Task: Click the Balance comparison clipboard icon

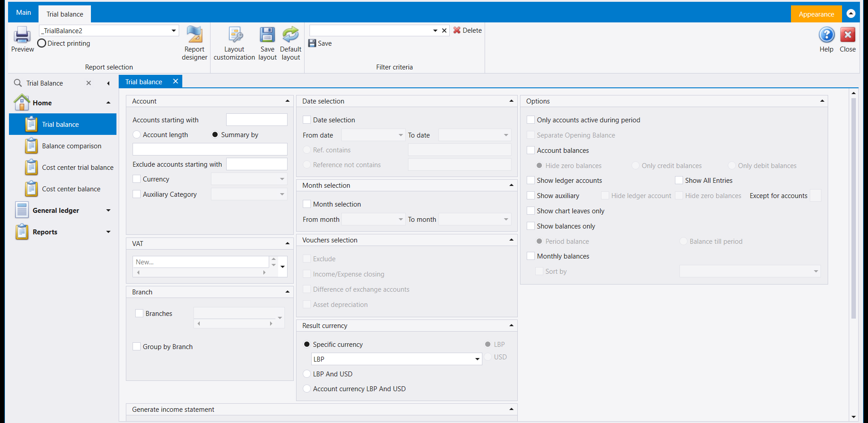Action: [x=31, y=146]
